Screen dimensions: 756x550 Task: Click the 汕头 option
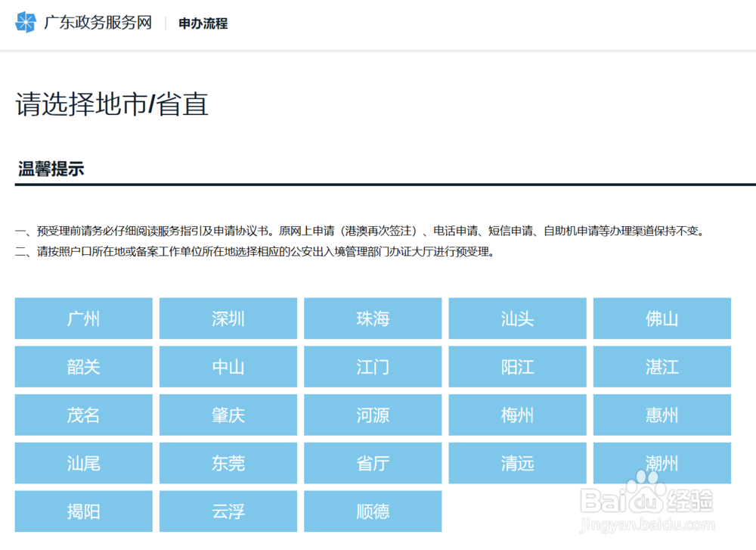(517, 319)
